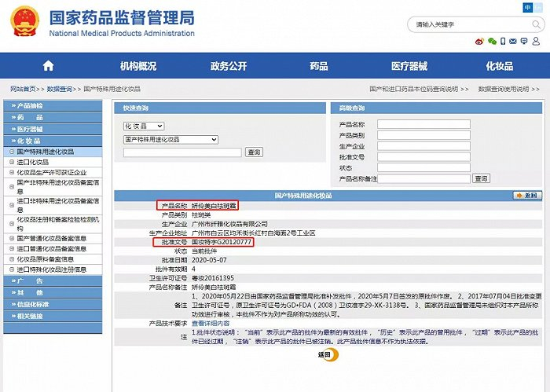The height and width of the screenshot is (392, 550).
Task: Expand 进口化妆品 tree node
Action: 12,162
